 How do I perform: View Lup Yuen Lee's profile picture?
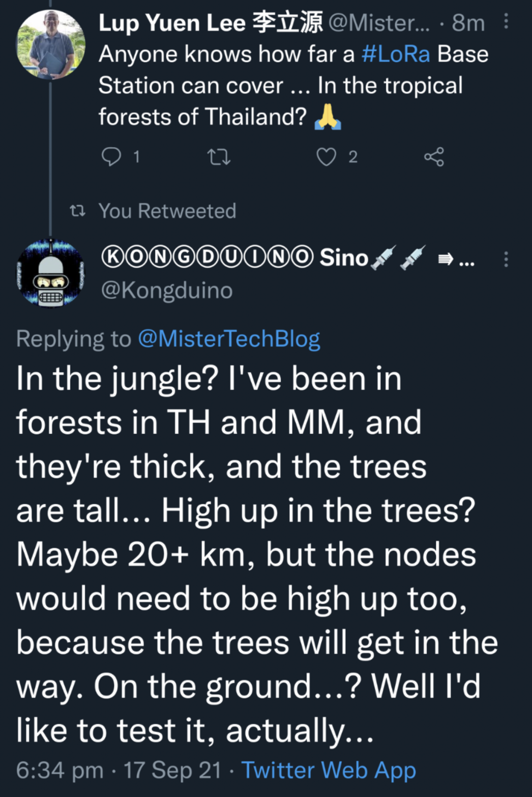point(51,45)
